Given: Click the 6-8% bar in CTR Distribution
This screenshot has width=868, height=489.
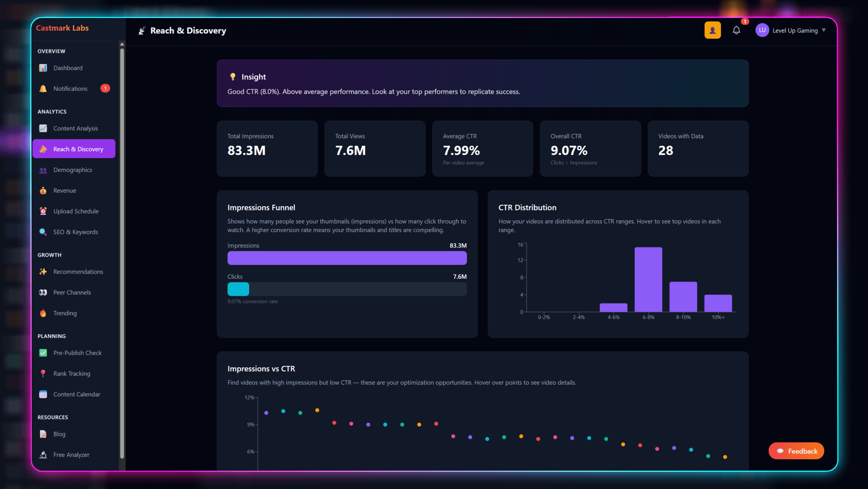Looking at the screenshot, I should [x=648, y=279].
